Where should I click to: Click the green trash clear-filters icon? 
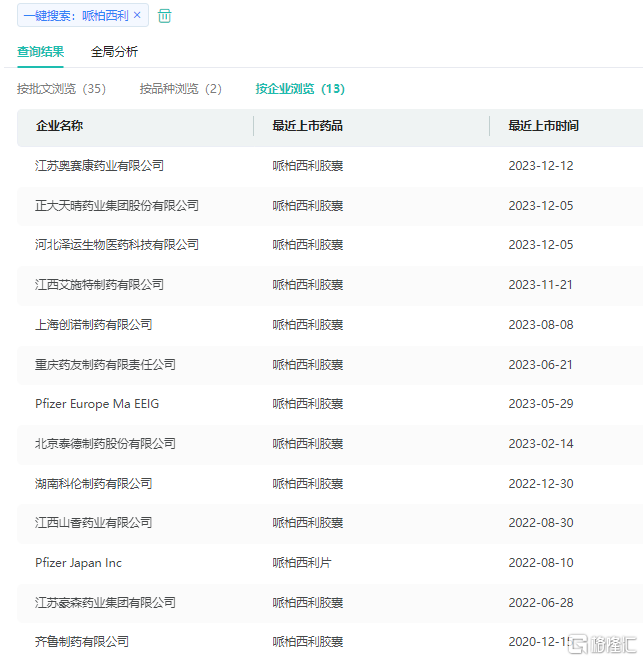point(164,16)
